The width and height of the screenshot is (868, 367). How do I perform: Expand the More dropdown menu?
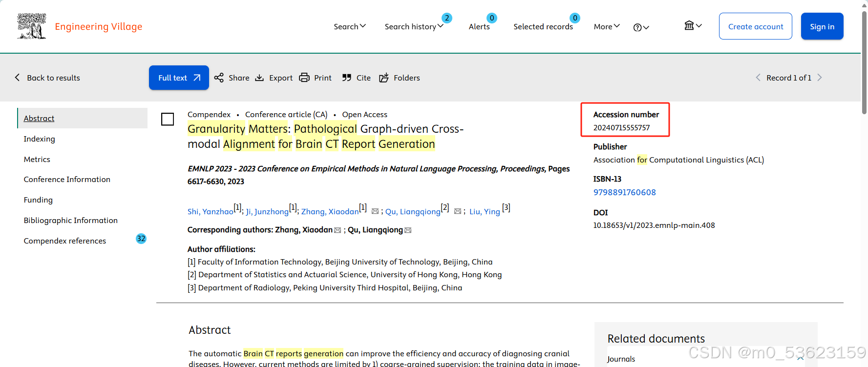607,26
